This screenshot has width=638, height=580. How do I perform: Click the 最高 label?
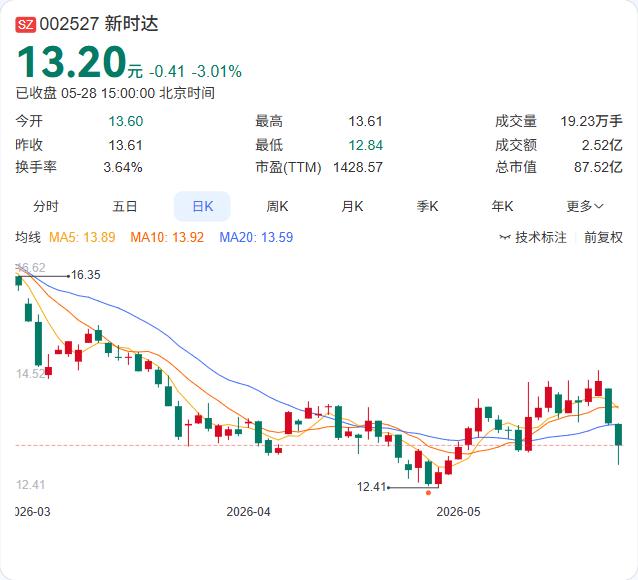[x=269, y=121]
